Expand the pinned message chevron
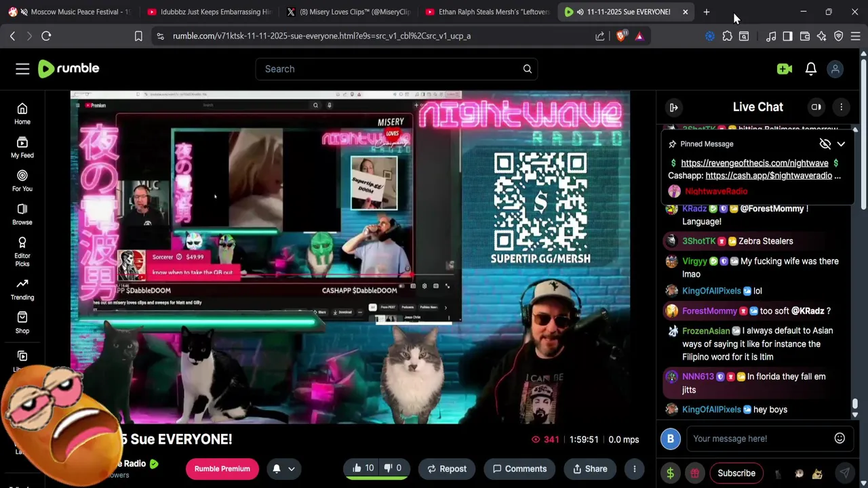 pyautogui.click(x=841, y=144)
